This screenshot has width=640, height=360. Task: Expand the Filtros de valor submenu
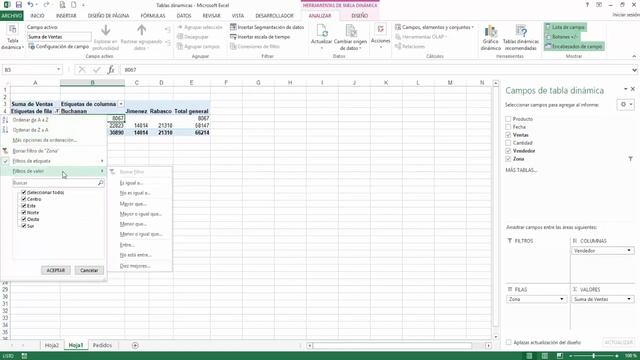click(x=53, y=171)
